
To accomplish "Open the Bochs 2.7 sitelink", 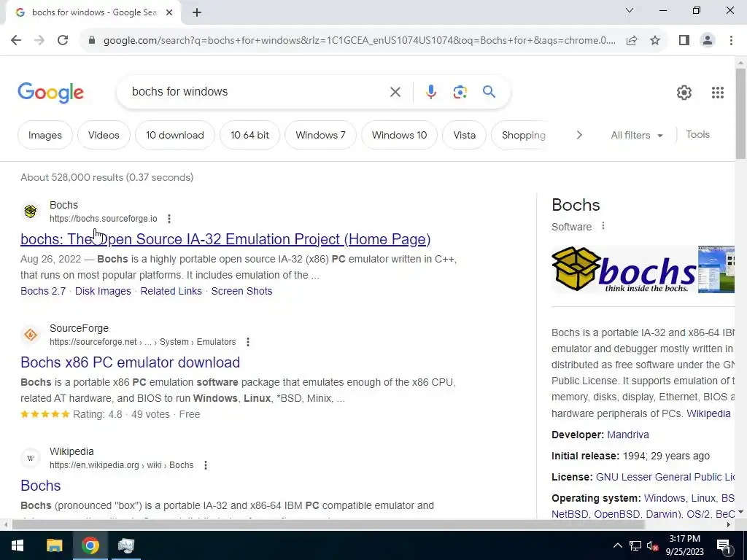I will click(43, 291).
